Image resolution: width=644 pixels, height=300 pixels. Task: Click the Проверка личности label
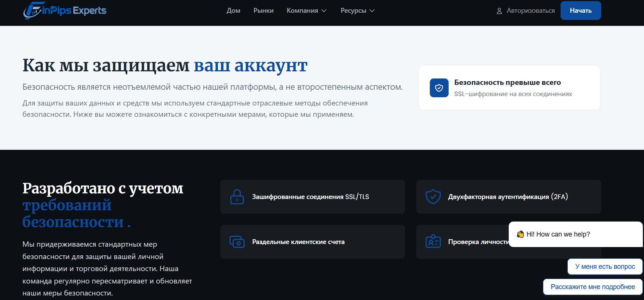coord(478,242)
